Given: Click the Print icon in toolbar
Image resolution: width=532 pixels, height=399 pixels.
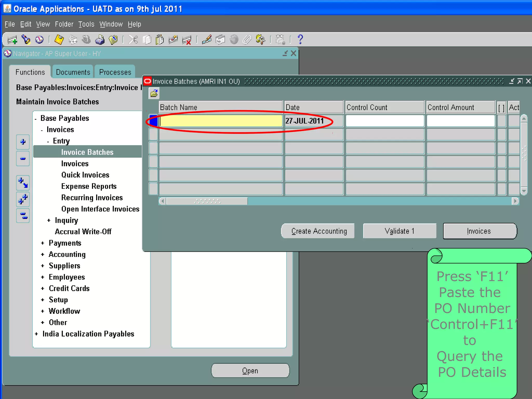Looking at the screenshot, I should 100,40.
